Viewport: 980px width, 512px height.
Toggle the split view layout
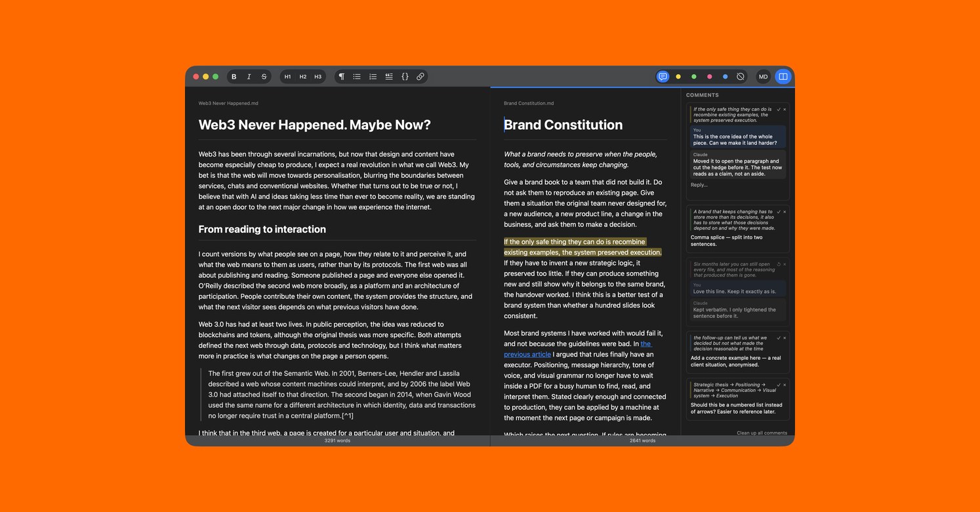(783, 77)
